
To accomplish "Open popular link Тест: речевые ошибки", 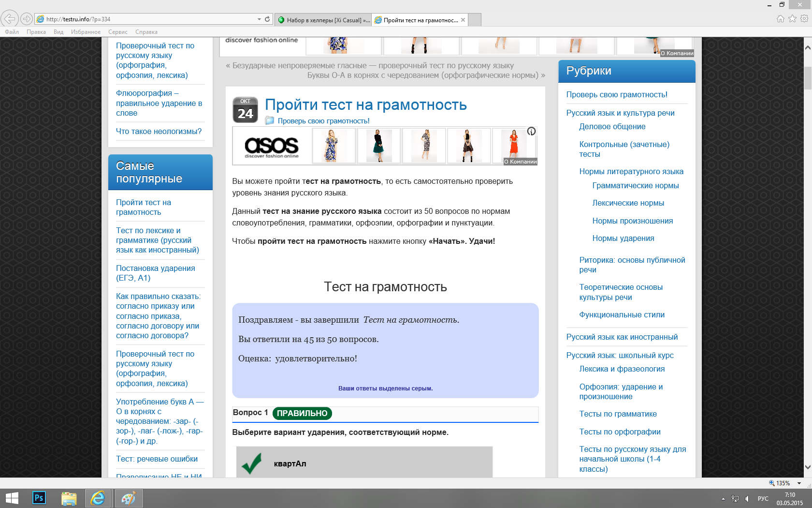I will (x=157, y=459).
